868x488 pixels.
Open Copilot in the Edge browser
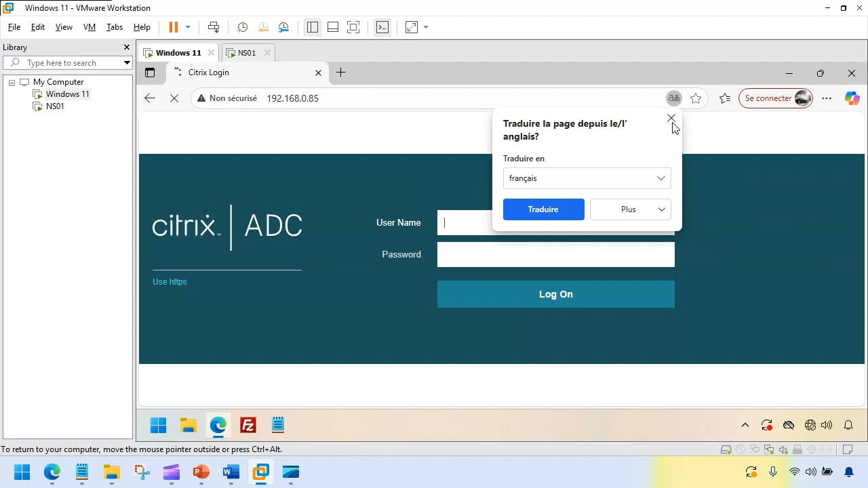852,98
